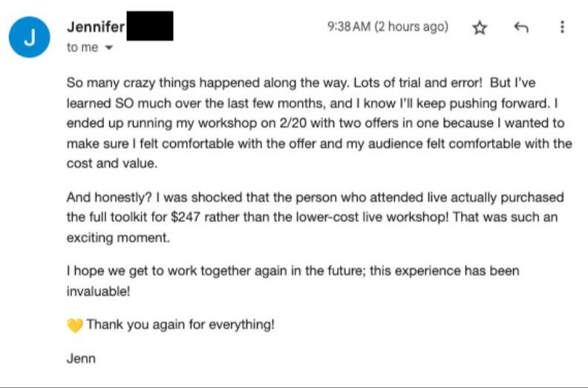Click the black redacted box beside Jennifer
588x388 pixels.
(150, 26)
